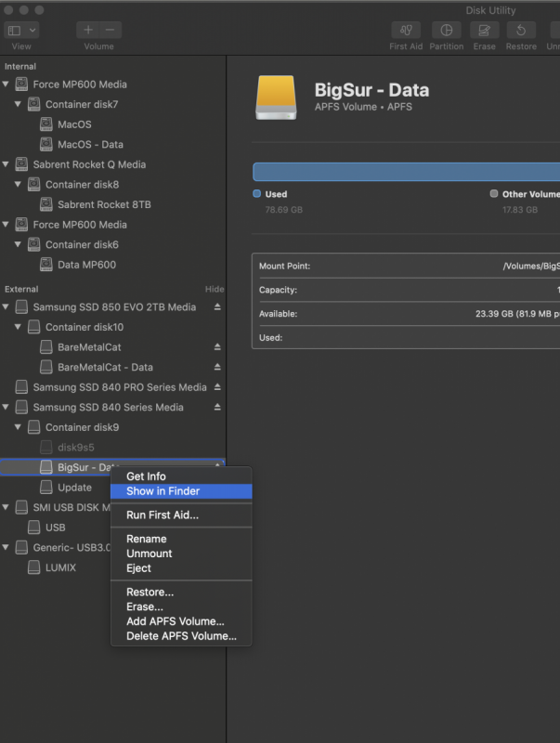Choose Rename from the context menu

181,539
